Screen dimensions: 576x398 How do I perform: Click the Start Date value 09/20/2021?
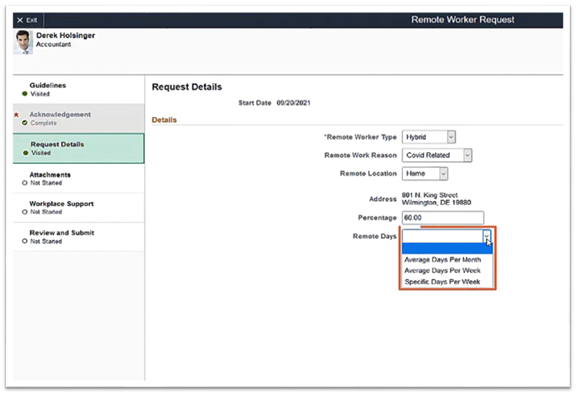293,103
